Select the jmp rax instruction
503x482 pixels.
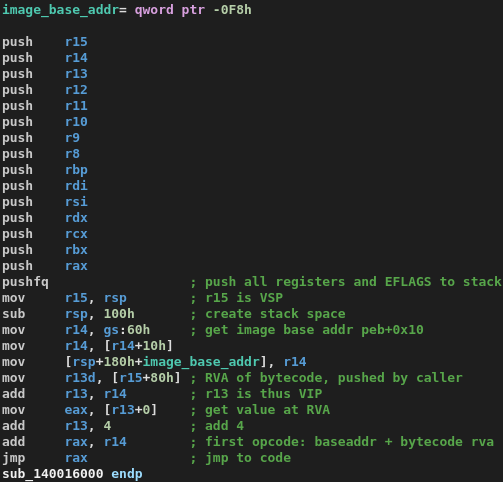pos(45,458)
